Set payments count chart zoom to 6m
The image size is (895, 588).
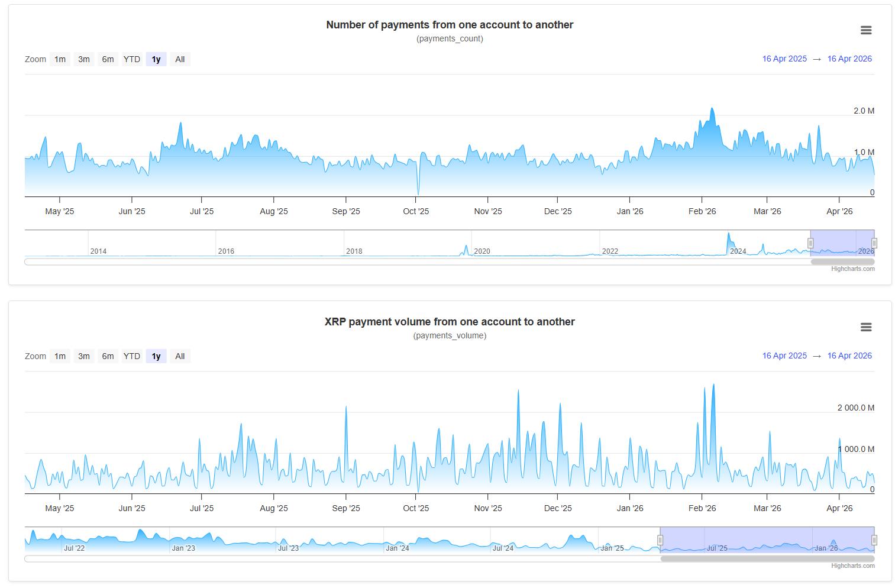tap(108, 59)
